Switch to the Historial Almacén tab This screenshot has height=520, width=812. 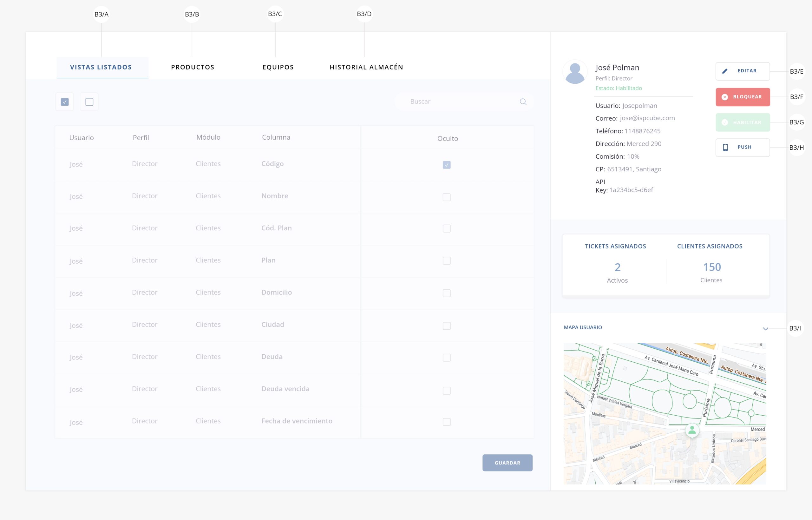[x=366, y=67]
